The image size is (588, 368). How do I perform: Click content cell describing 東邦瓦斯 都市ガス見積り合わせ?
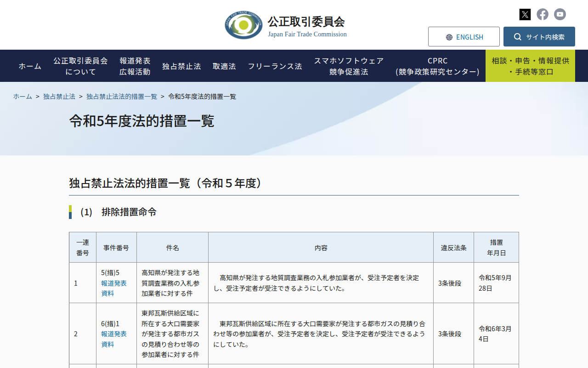321,334
